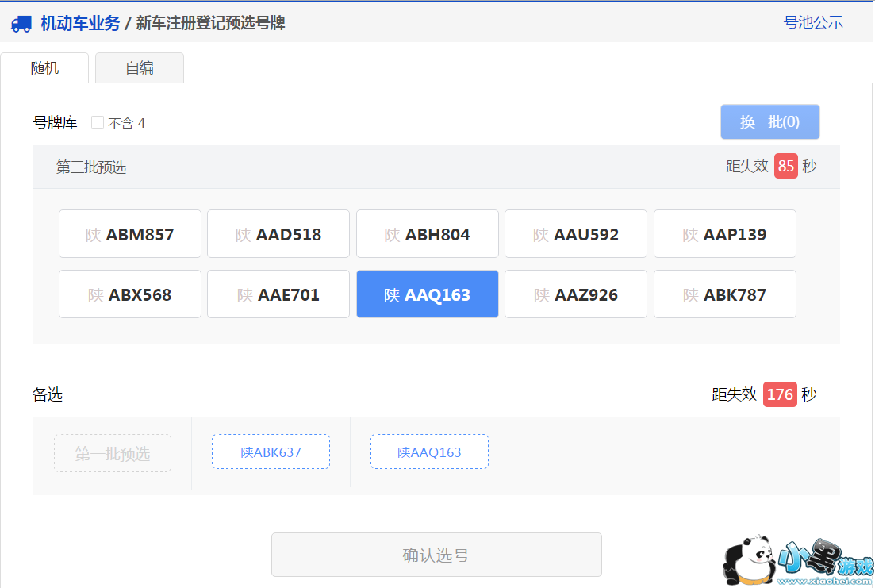Select backup plate 陕AAQ163 in 备选
The width and height of the screenshot is (875, 588).
(x=429, y=452)
